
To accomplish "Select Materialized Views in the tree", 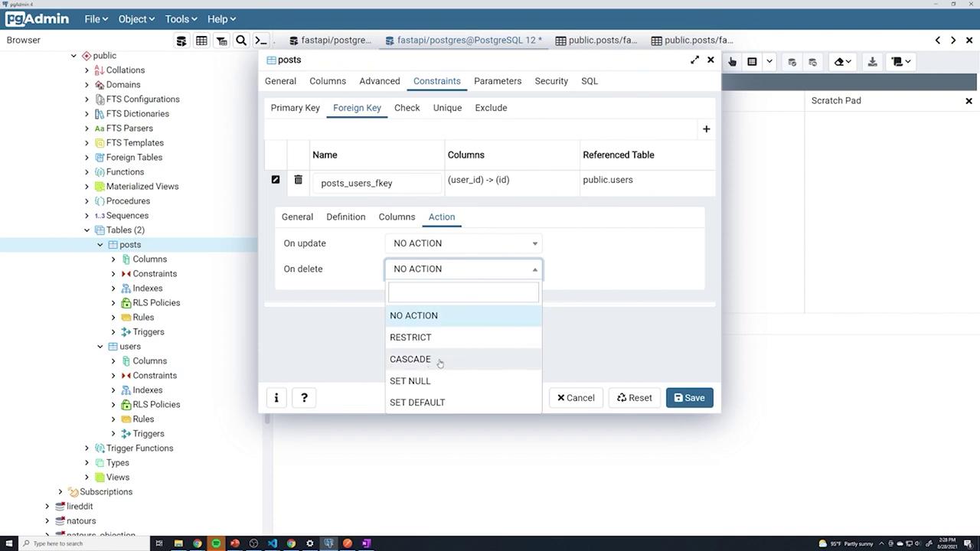I will (x=142, y=187).
